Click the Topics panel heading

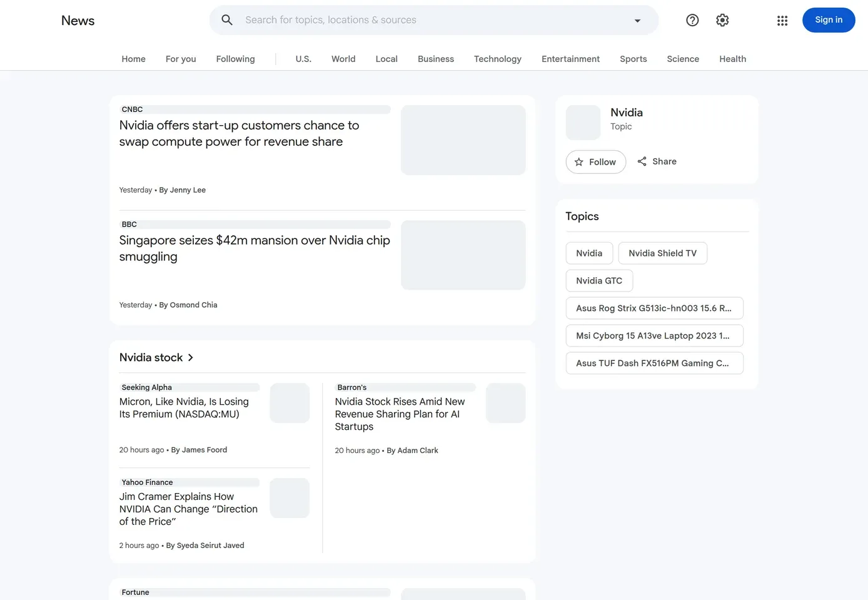click(582, 216)
